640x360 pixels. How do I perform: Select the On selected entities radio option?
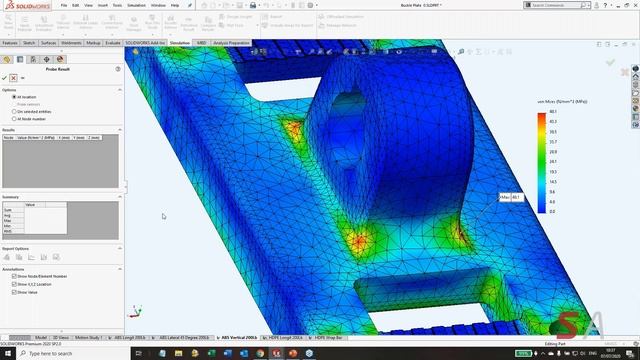pos(14,111)
